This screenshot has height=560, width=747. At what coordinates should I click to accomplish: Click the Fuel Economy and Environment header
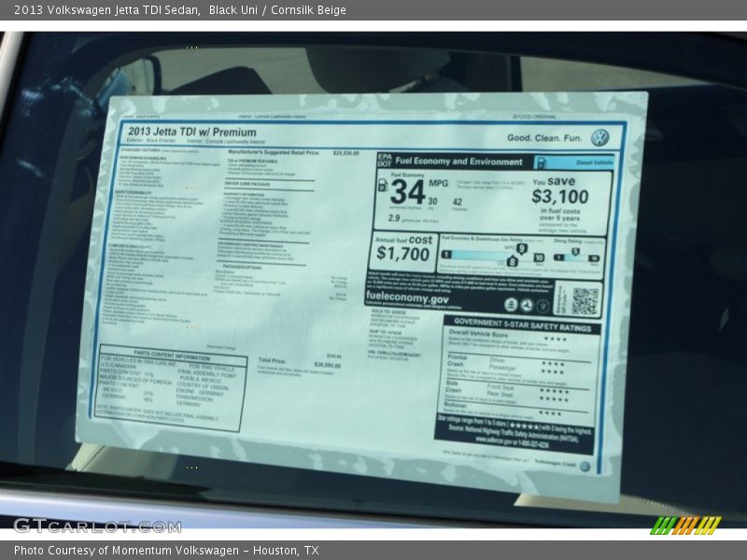click(458, 161)
